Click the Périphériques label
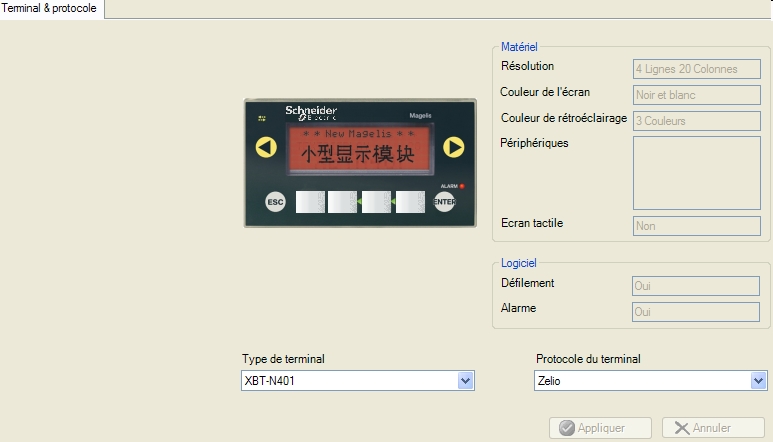The width and height of the screenshot is (773, 442). point(534,143)
